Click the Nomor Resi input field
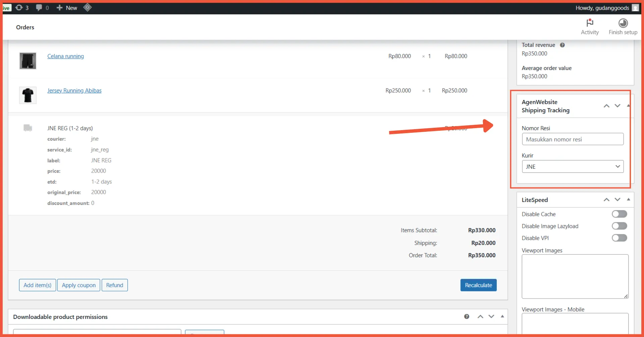 (573, 139)
